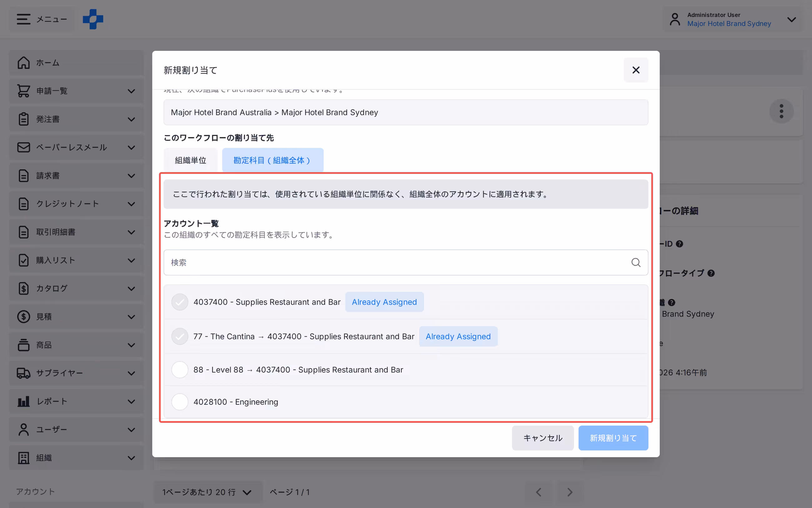This screenshot has width=812, height=508.
Task: Click the 組織 building icon
Action: (x=23, y=458)
